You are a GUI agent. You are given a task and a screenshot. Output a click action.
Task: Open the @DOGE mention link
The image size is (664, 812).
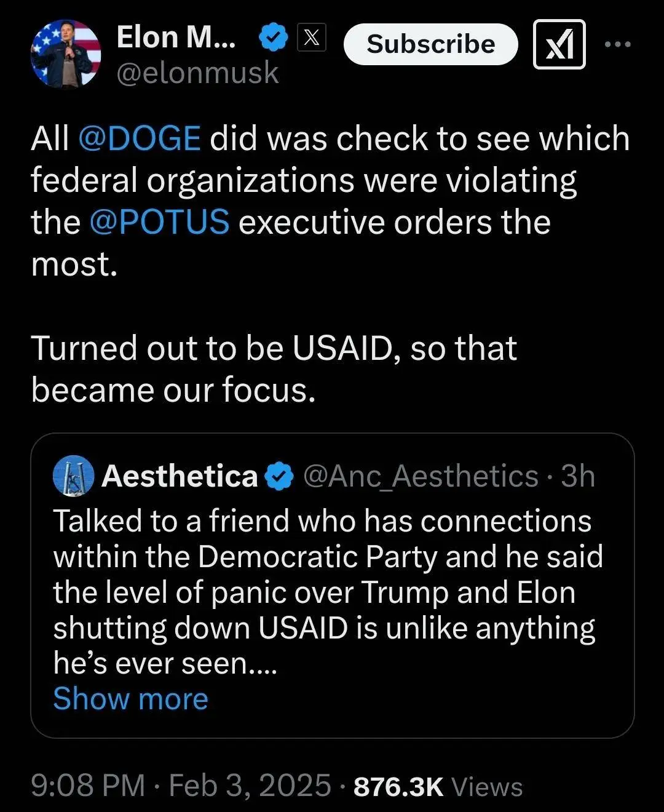pos(140,138)
